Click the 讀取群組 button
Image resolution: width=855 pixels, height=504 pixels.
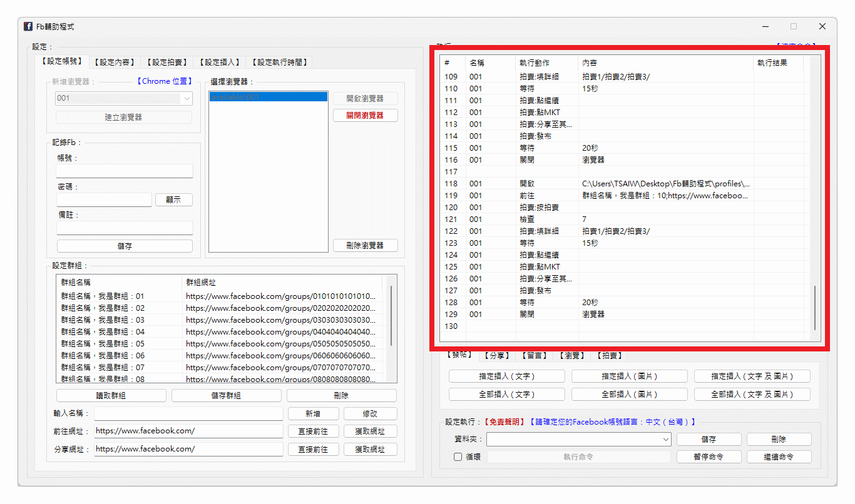(111, 395)
